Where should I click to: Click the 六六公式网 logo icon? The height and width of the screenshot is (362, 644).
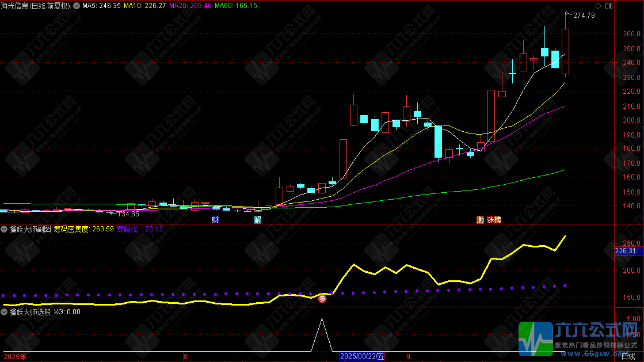pos(536,339)
